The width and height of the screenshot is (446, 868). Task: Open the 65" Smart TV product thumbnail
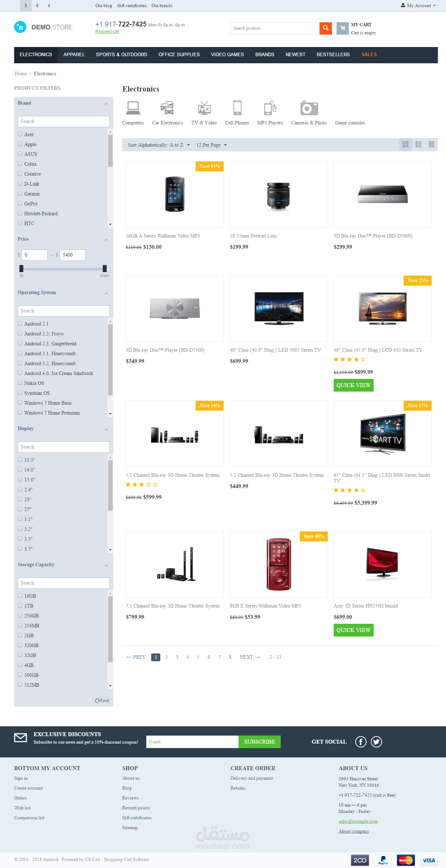pyautogui.click(x=383, y=434)
